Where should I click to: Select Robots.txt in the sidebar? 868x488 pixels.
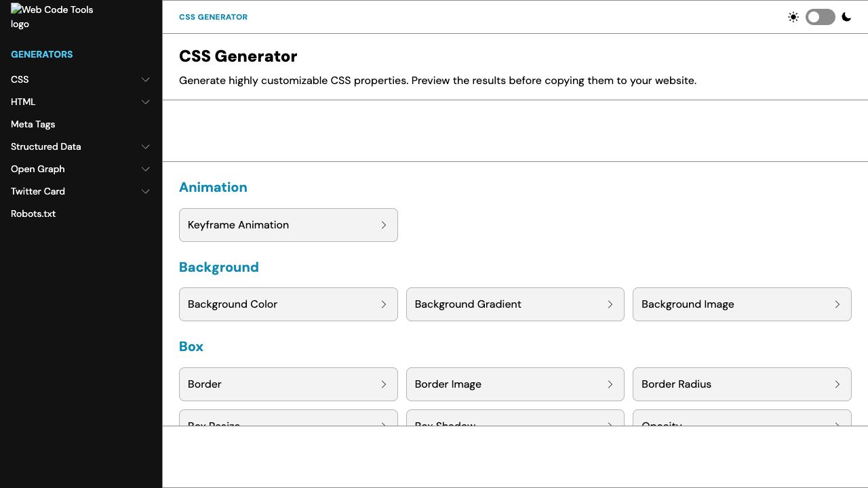tap(33, 213)
